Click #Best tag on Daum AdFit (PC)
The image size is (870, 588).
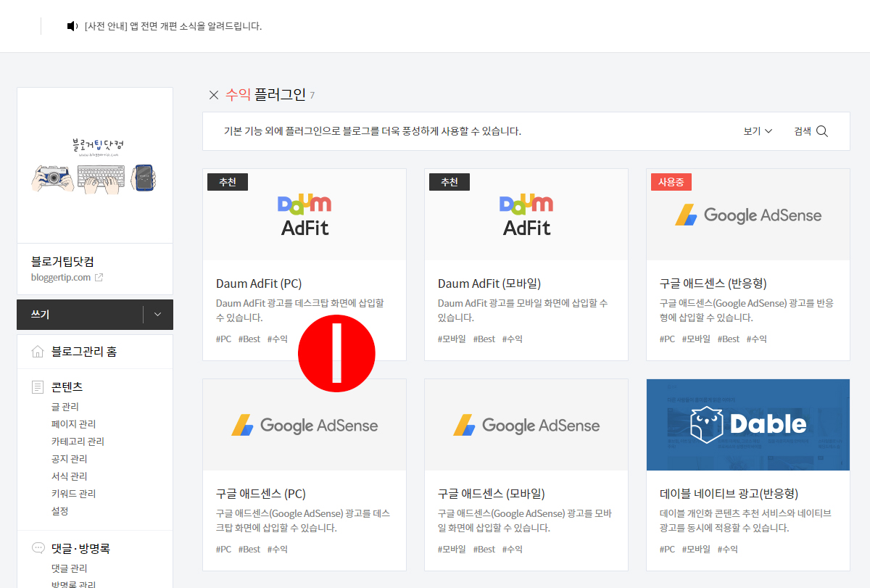249,339
